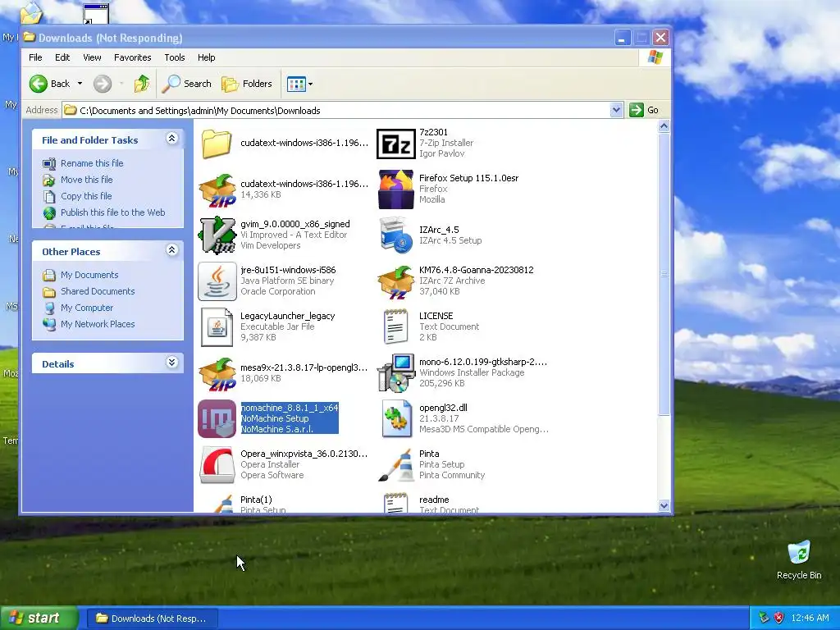The width and height of the screenshot is (840, 630).
Task: Select the 7z2301 7-Zip installer icon
Action: tap(396, 144)
